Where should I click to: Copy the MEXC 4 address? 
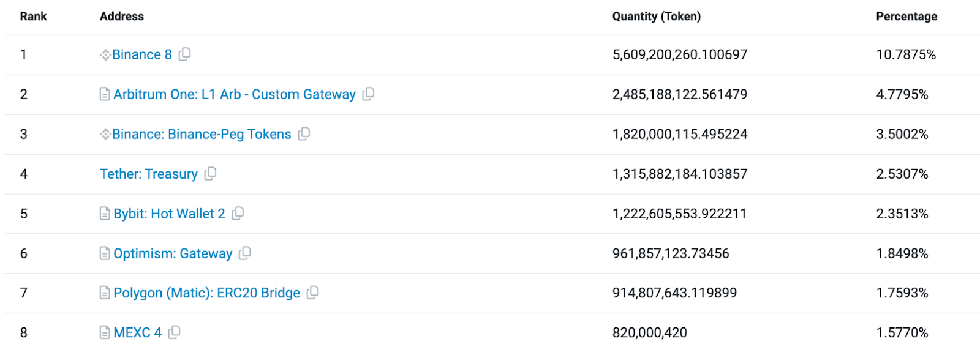point(175,332)
